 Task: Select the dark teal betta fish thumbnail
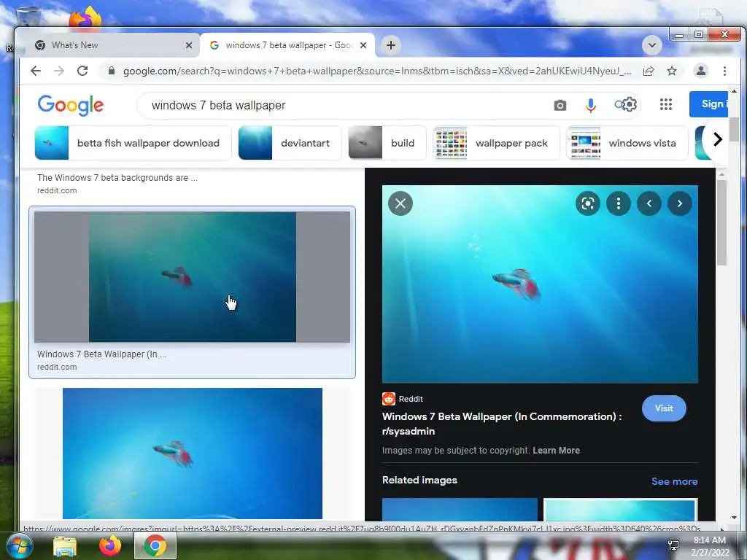[x=192, y=276]
